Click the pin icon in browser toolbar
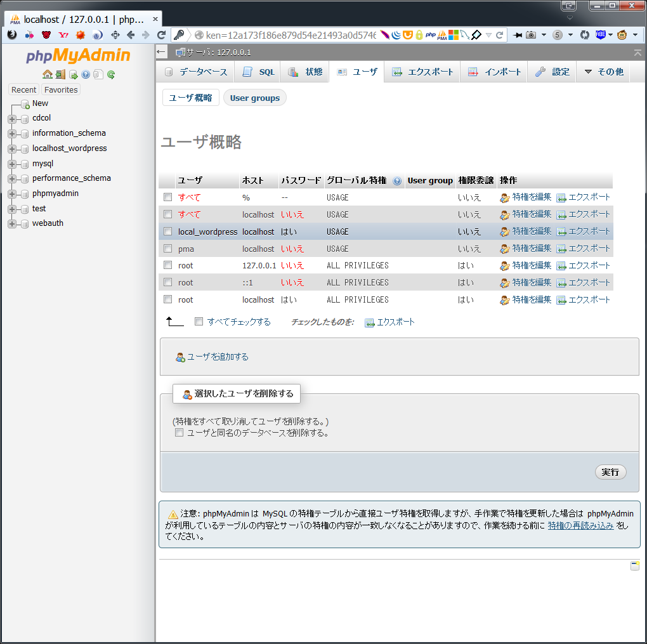This screenshot has width=647, height=644. click(517, 35)
